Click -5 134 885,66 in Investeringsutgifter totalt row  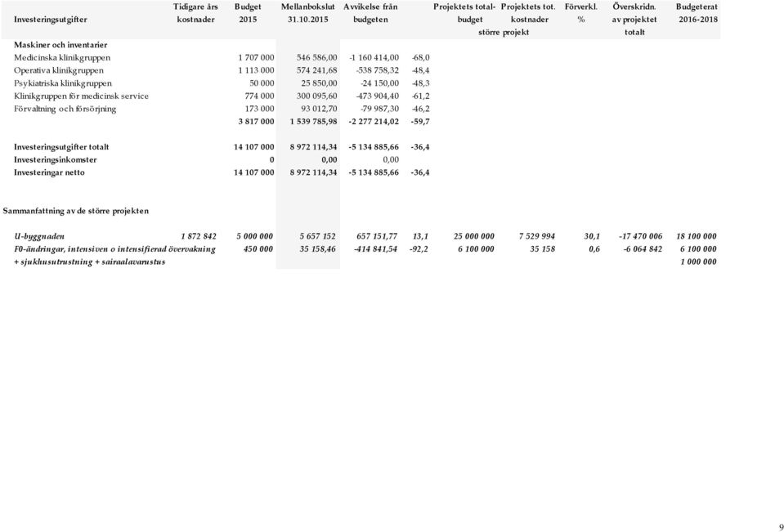pos(374,147)
